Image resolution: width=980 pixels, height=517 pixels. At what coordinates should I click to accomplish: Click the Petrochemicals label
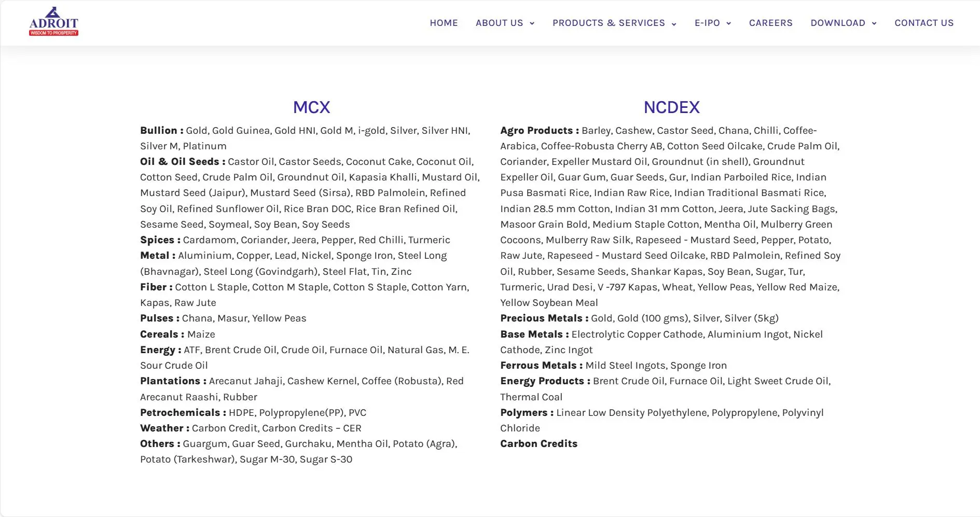coord(183,413)
